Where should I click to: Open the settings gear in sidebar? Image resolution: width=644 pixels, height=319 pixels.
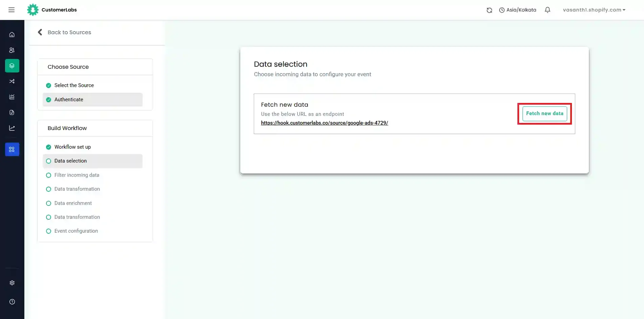12,283
